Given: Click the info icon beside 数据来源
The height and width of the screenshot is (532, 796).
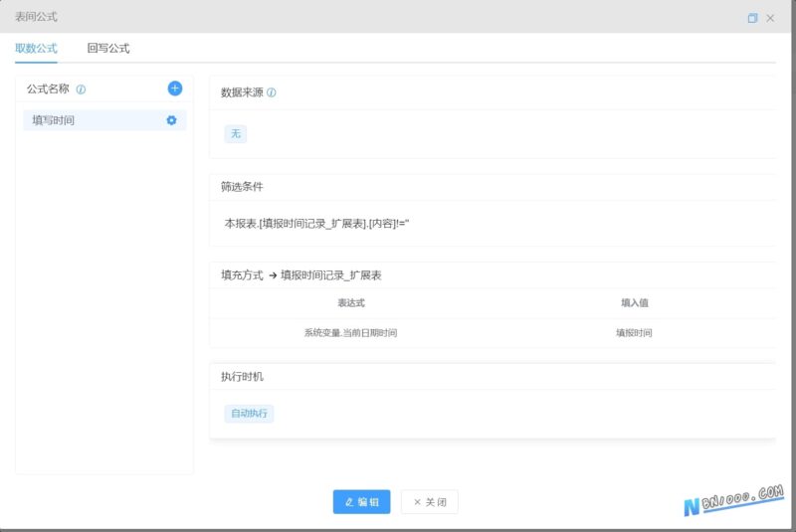Looking at the screenshot, I should (x=271, y=92).
